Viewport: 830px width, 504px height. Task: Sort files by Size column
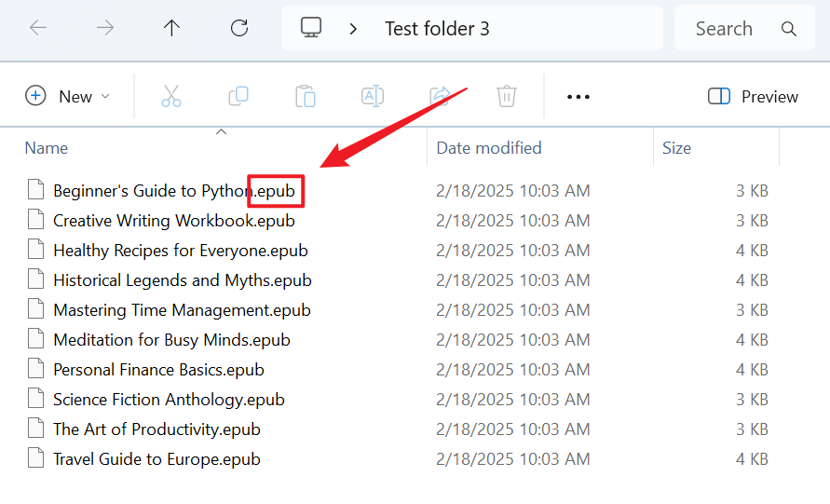[x=677, y=148]
